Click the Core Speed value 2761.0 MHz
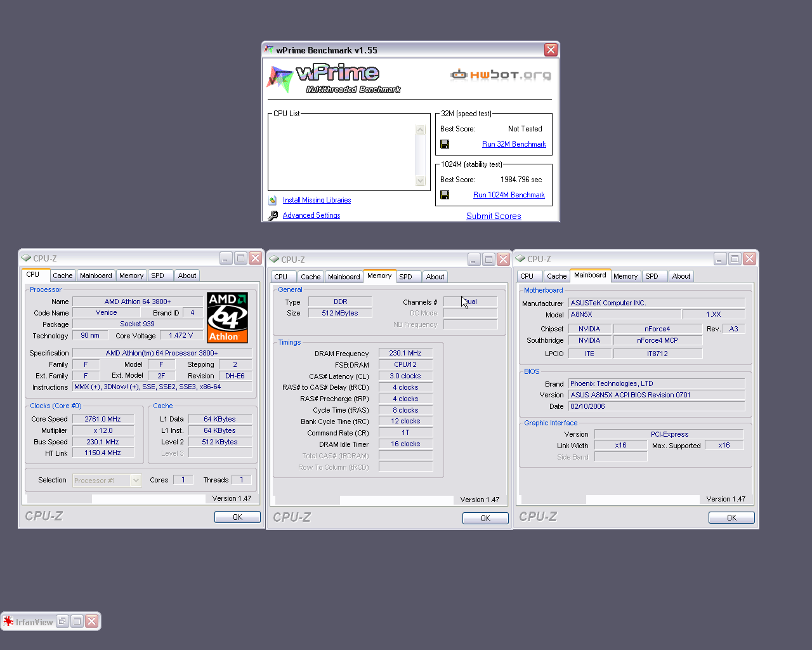Screen dimensions: 812x650 pos(103,419)
